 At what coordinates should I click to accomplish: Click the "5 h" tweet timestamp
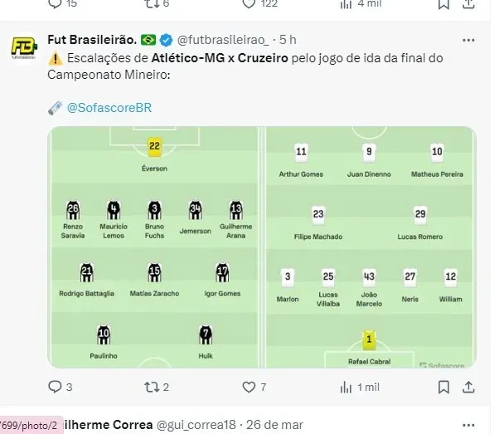click(x=287, y=40)
